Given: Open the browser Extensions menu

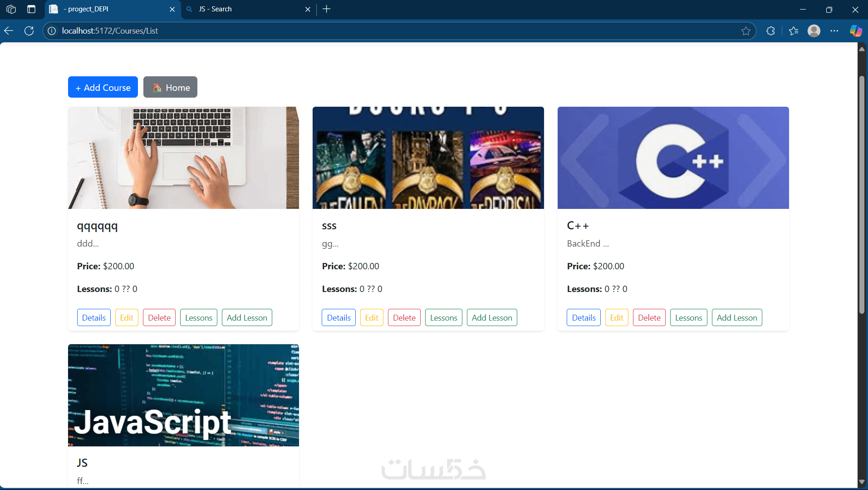Looking at the screenshot, I should (770, 31).
